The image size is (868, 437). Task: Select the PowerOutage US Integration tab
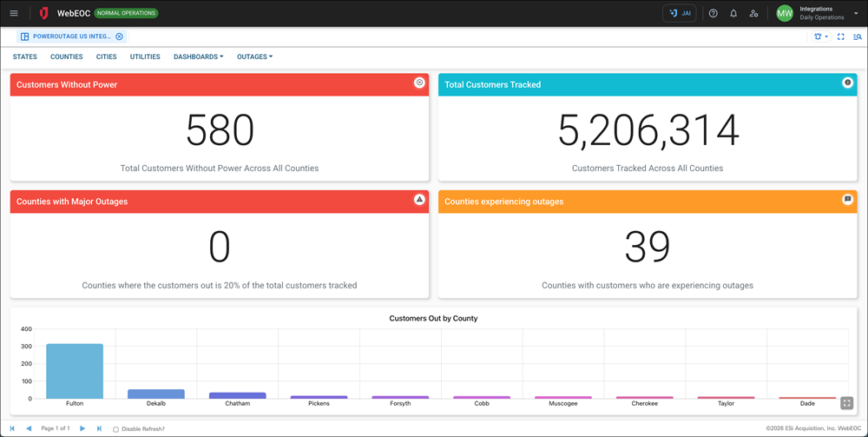point(69,36)
